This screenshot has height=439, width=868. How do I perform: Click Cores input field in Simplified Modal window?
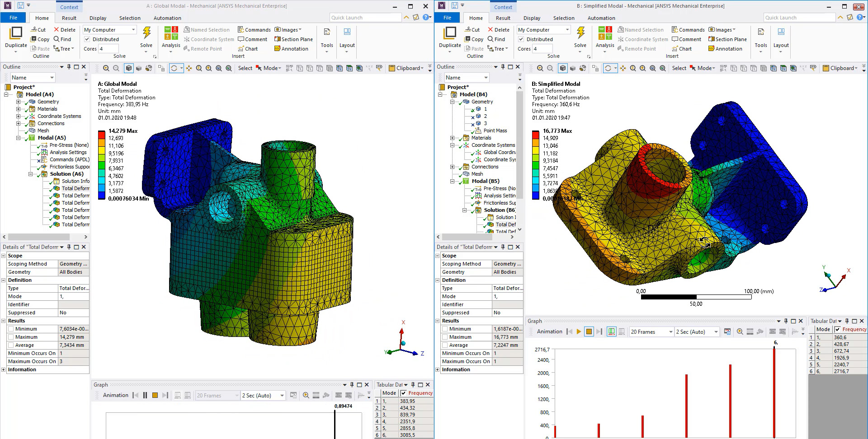click(x=542, y=49)
